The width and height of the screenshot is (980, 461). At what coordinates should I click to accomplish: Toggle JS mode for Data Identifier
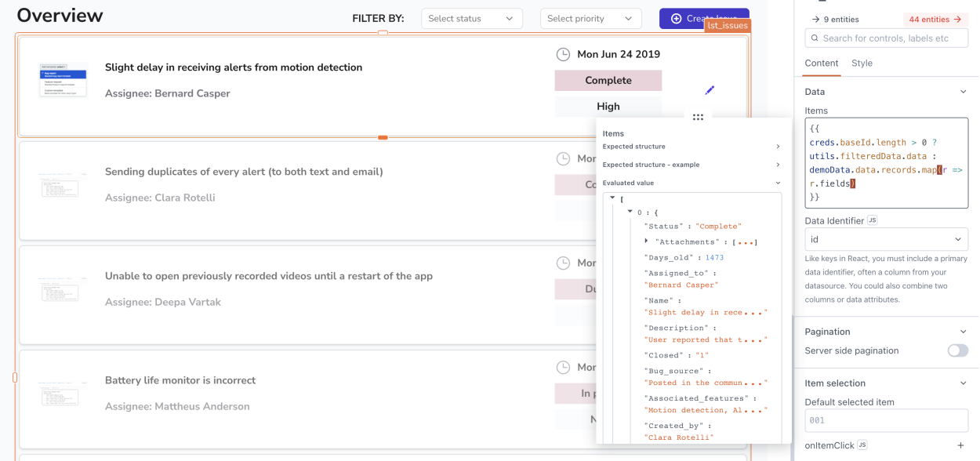pos(872,220)
